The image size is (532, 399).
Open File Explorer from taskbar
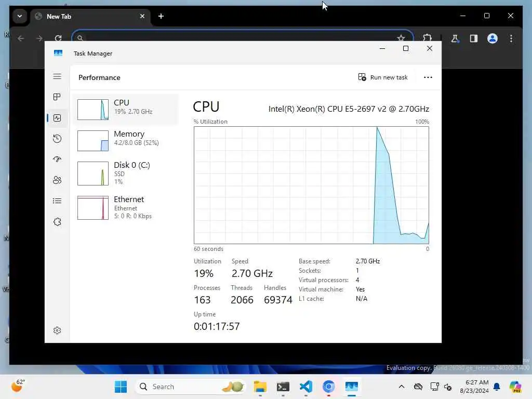coord(260,387)
